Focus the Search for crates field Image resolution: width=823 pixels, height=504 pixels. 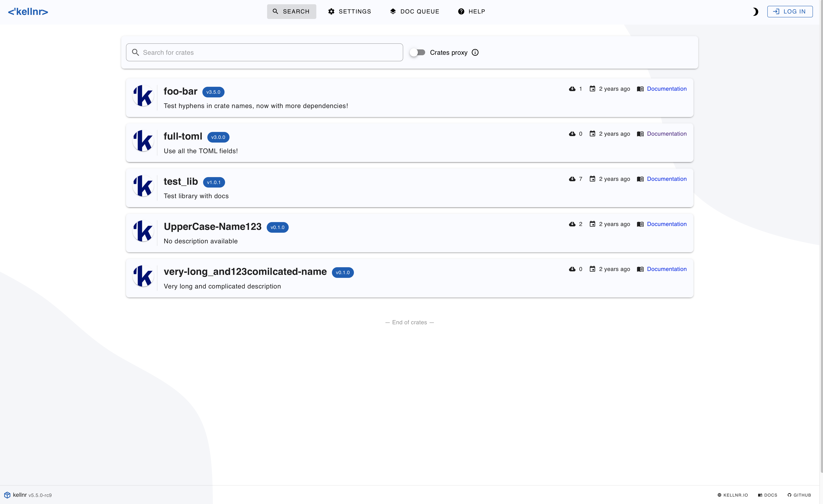click(x=264, y=52)
